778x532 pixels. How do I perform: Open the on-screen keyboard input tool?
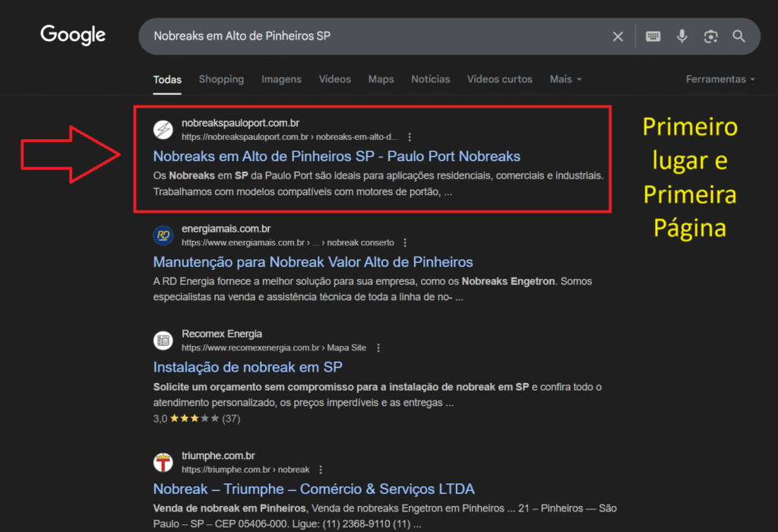point(653,36)
